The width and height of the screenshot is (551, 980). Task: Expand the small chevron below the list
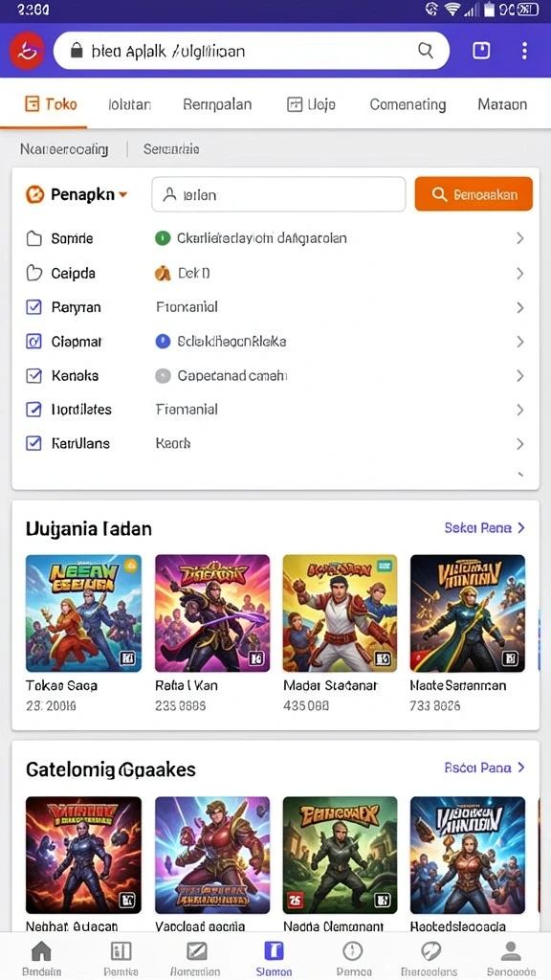pos(520,475)
